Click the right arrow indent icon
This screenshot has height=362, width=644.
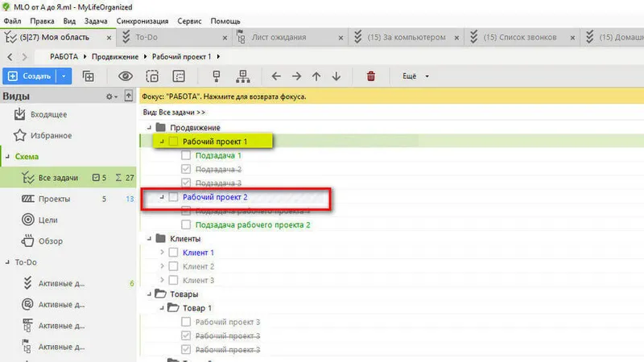pyautogui.click(x=296, y=76)
